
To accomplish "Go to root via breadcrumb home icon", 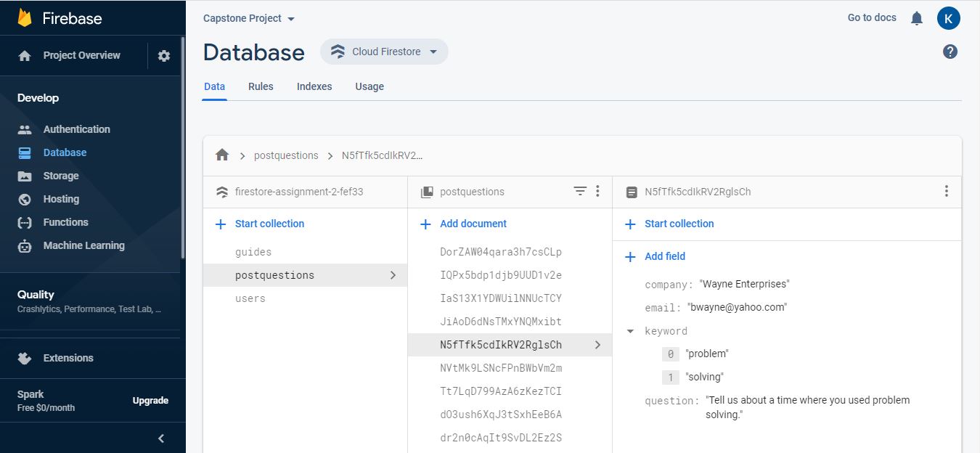I will [x=222, y=155].
